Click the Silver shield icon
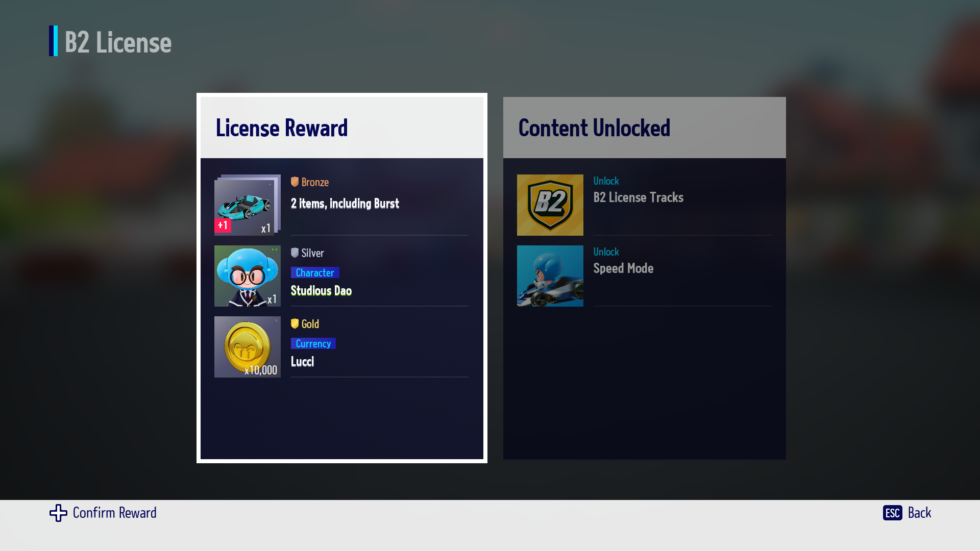The width and height of the screenshot is (980, 551). (295, 253)
